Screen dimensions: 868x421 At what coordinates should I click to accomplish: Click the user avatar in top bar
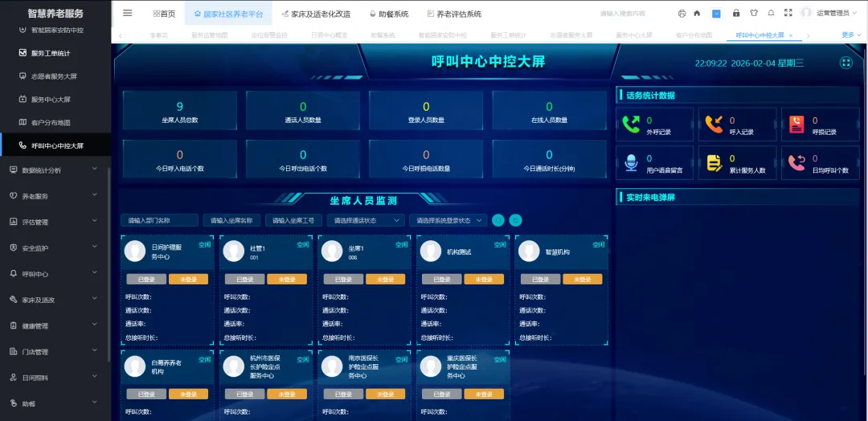click(x=806, y=13)
